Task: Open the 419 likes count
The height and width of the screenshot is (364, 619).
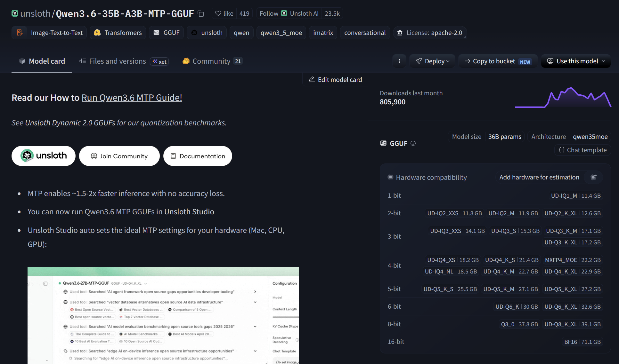Action: (x=244, y=13)
